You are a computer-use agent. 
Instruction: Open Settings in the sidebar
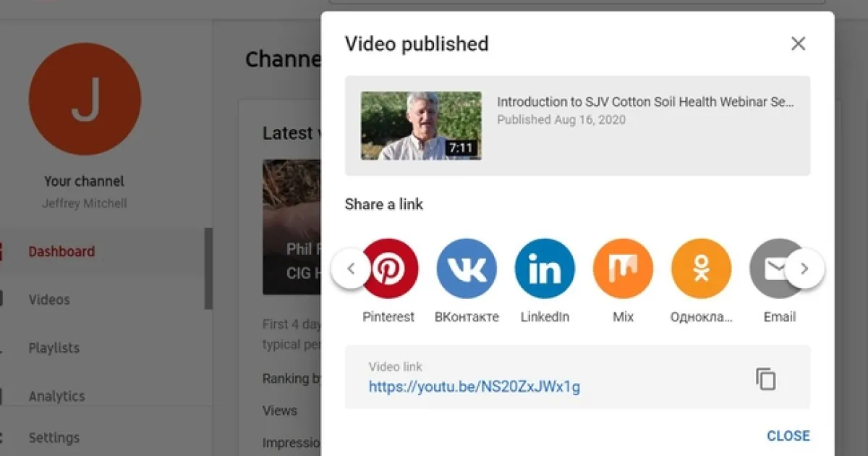pos(54,438)
